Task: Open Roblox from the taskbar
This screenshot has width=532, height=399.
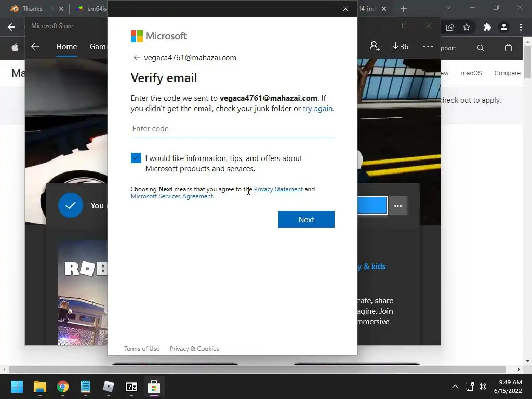Action: pyautogui.click(x=108, y=387)
